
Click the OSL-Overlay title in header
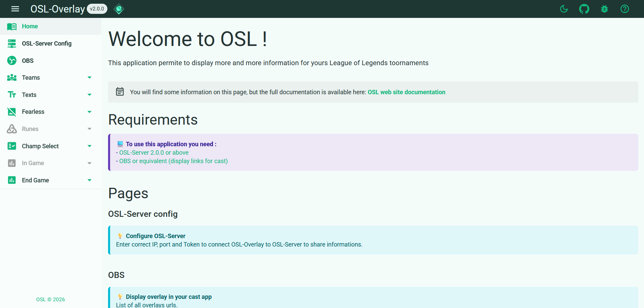(58, 9)
